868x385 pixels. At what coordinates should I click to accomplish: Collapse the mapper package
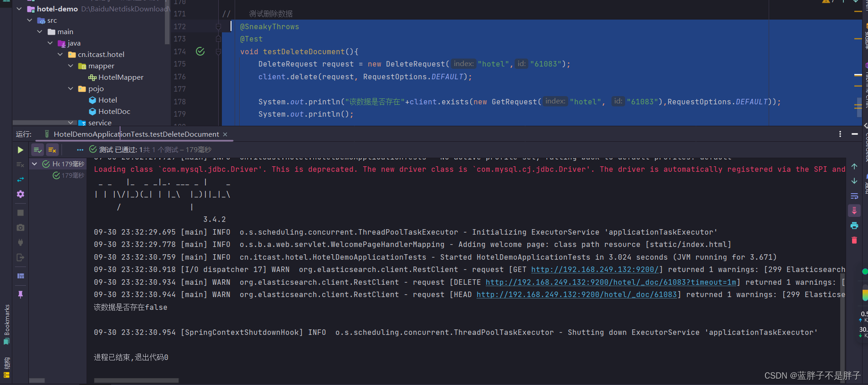(x=71, y=66)
